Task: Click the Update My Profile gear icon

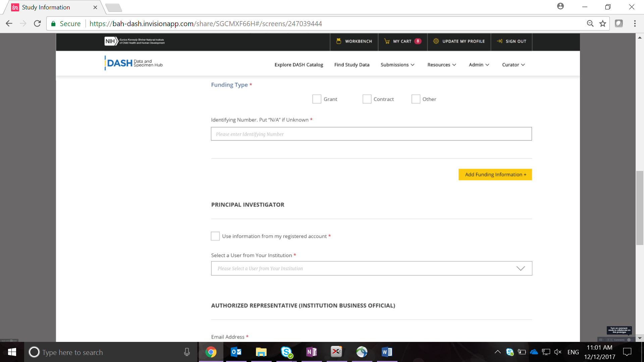Action: click(x=436, y=41)
